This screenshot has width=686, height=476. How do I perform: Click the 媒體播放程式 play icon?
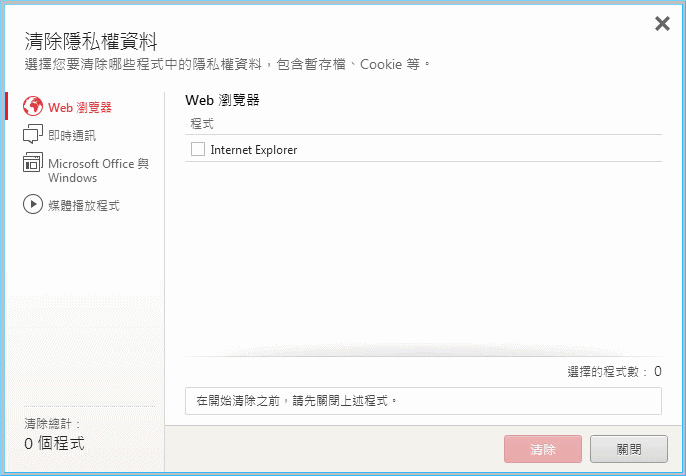coord(32,205)
